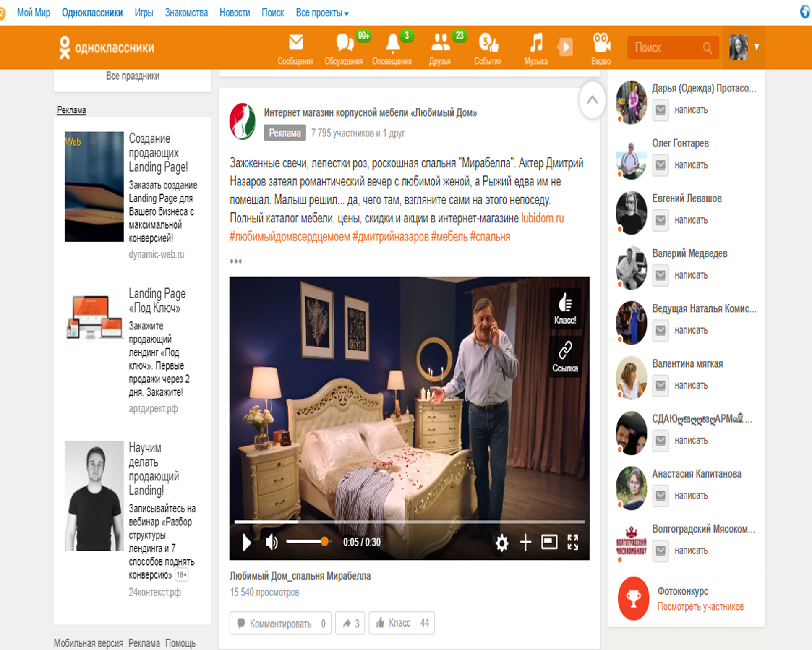Open Видео camera icon
812x650 pixels.
601,43
